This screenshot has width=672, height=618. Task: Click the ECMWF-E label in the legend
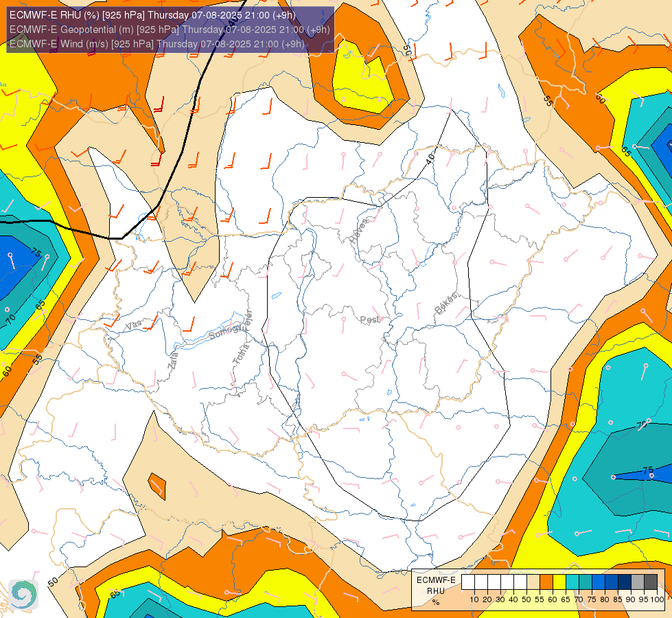pos(436,580)
